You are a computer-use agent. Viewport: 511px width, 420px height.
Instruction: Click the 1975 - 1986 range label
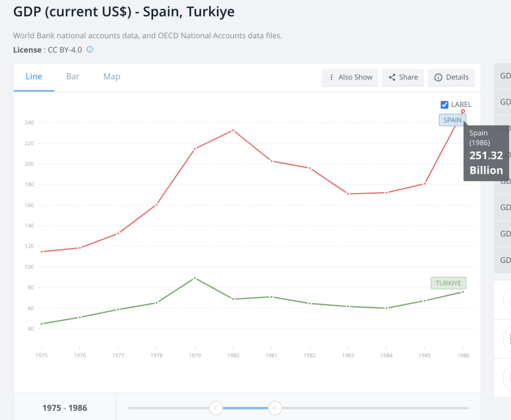click(65, 408)
